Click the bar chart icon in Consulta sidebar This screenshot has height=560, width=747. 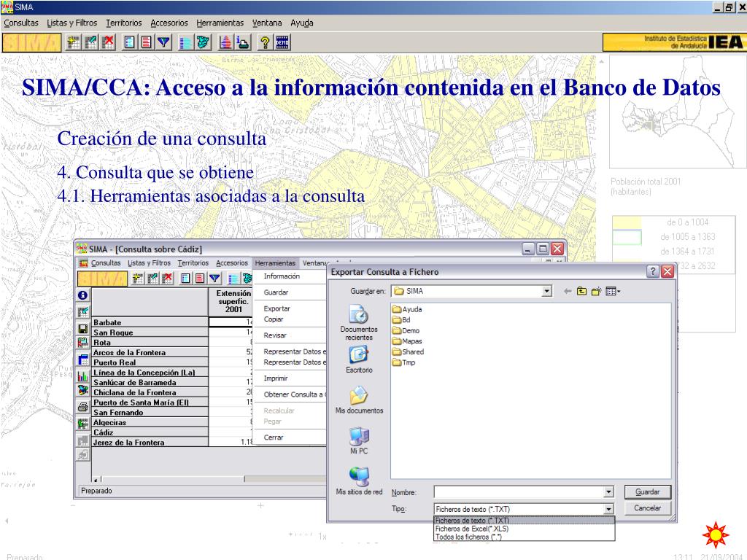click(83, 376)
